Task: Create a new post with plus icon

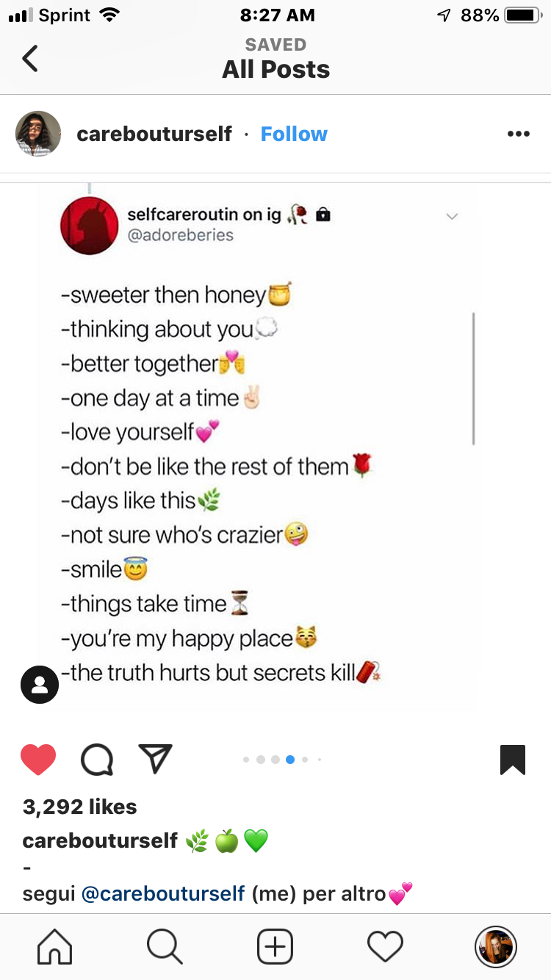Action: [275, 946]
